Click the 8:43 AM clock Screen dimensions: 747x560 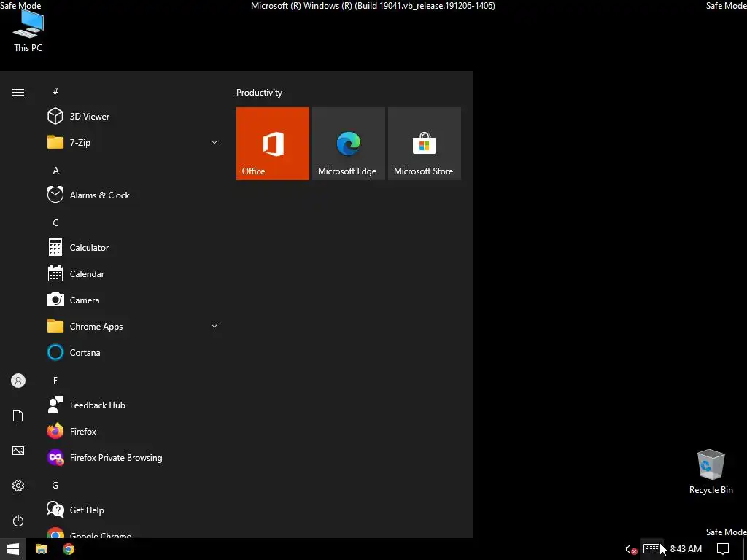(x=686, y=549)
